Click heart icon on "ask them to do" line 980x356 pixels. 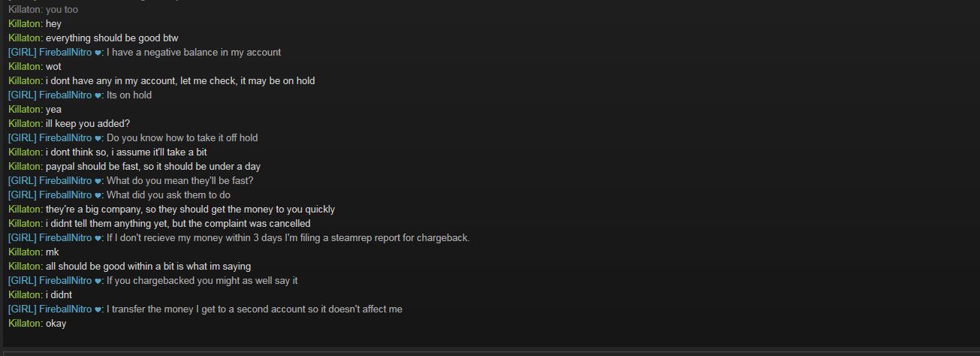point(98,195)
